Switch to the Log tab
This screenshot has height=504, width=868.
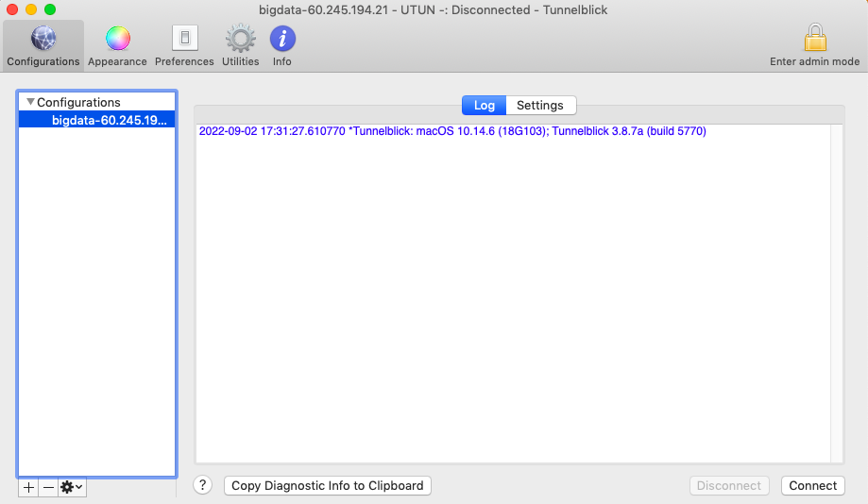pos(484,105)
